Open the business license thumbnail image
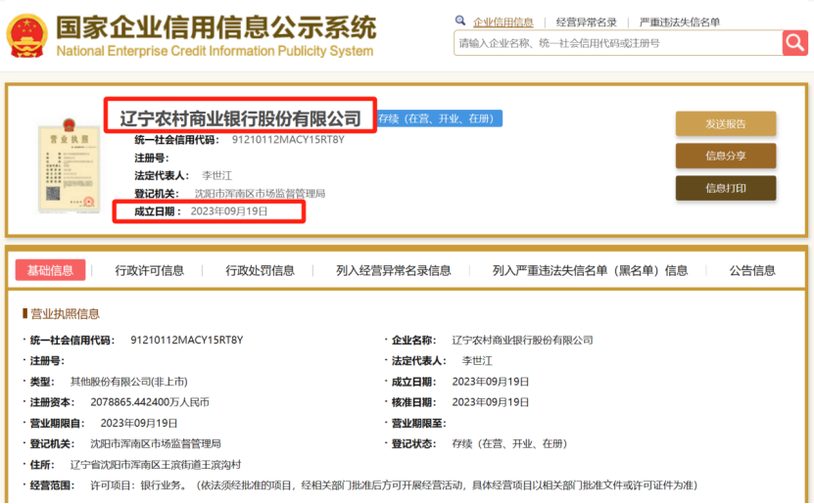 click(x=69, y=165)
